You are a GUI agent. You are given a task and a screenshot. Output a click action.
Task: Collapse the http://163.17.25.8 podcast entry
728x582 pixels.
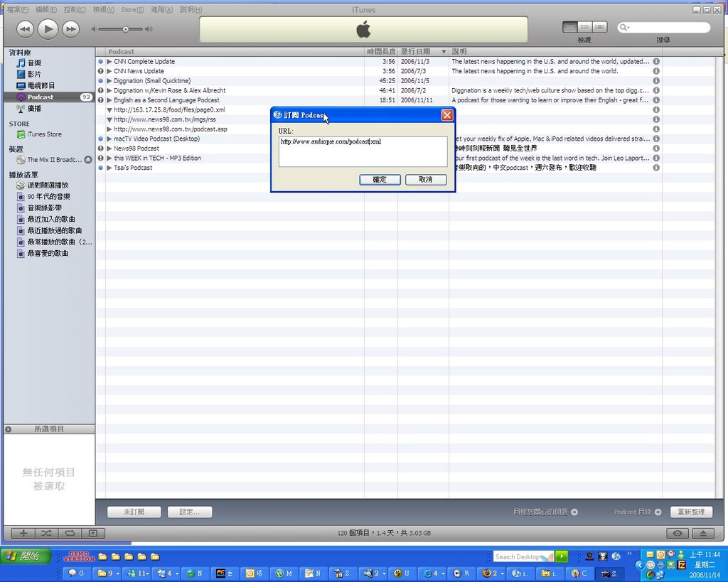(x=109, y=110)
